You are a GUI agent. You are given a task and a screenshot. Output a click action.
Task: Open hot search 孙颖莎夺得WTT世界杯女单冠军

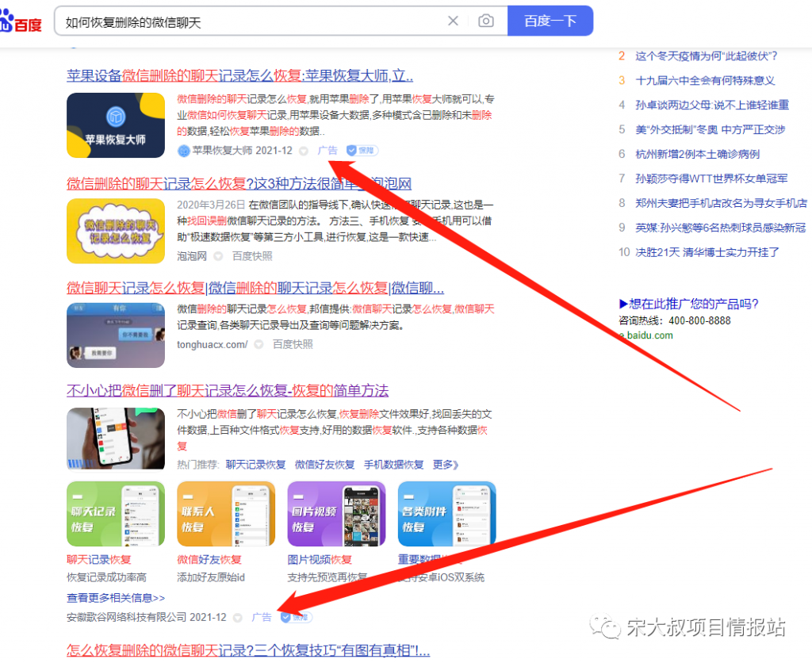tap(711, 178)
